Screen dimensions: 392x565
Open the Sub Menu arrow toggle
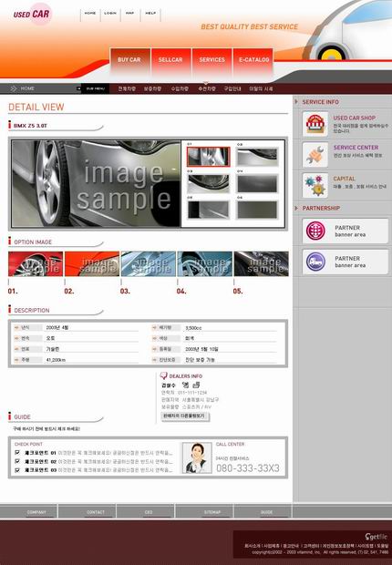pos(79,88)
